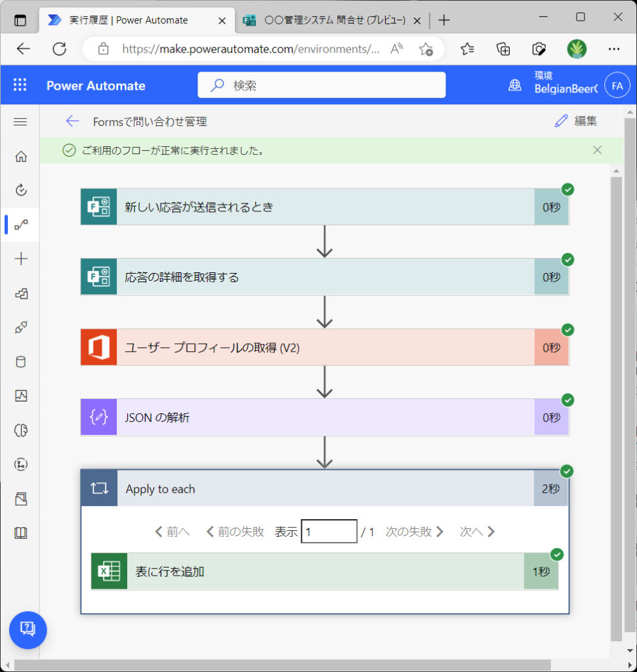Screen dimensions: 637x672
Task: Click the Create plus icon in sidebar
Action: pos(21,259)
